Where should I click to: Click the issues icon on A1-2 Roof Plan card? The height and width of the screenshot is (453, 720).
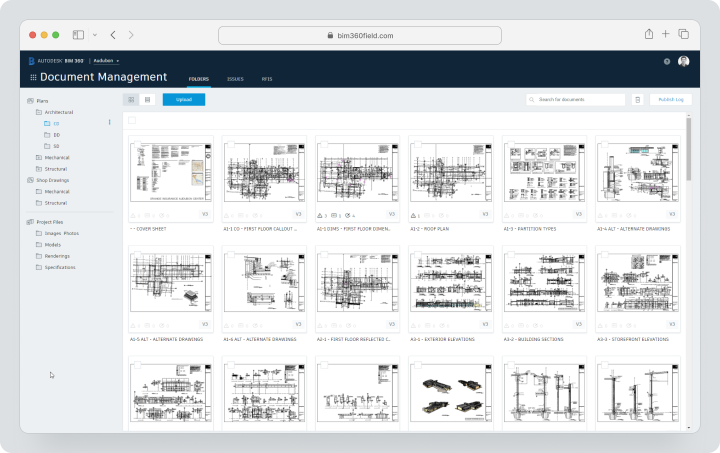[x=413, y=215]
